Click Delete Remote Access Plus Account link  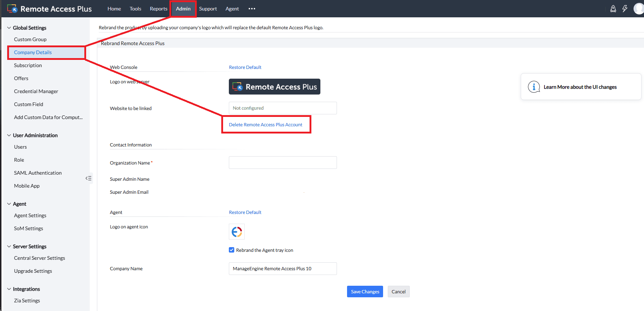tap(266, 124)
